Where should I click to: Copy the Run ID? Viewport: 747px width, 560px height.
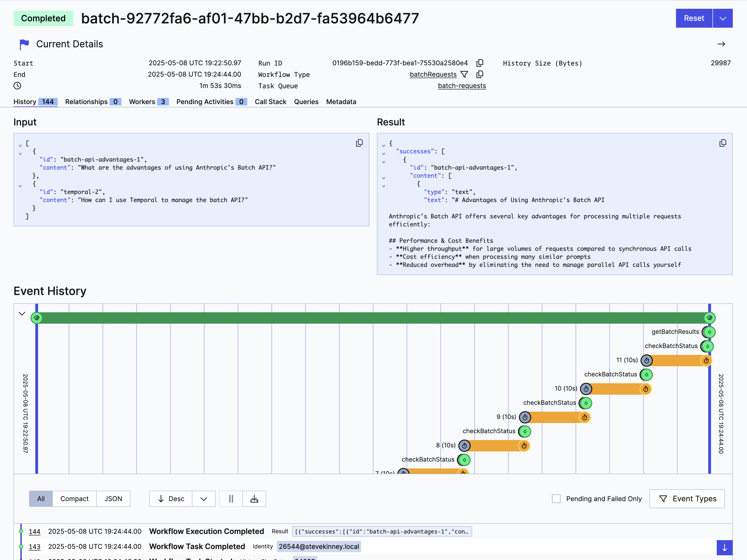point(480,63)
